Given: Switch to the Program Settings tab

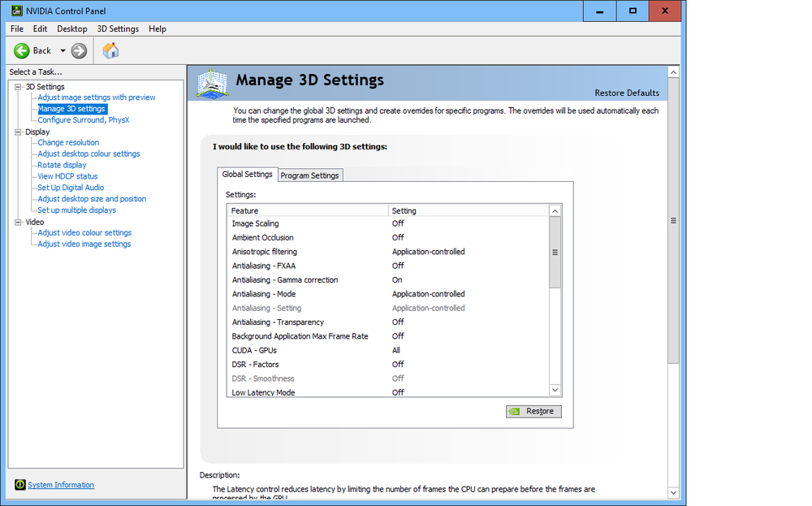Looking at the screenshot, I should click(309, 175).
